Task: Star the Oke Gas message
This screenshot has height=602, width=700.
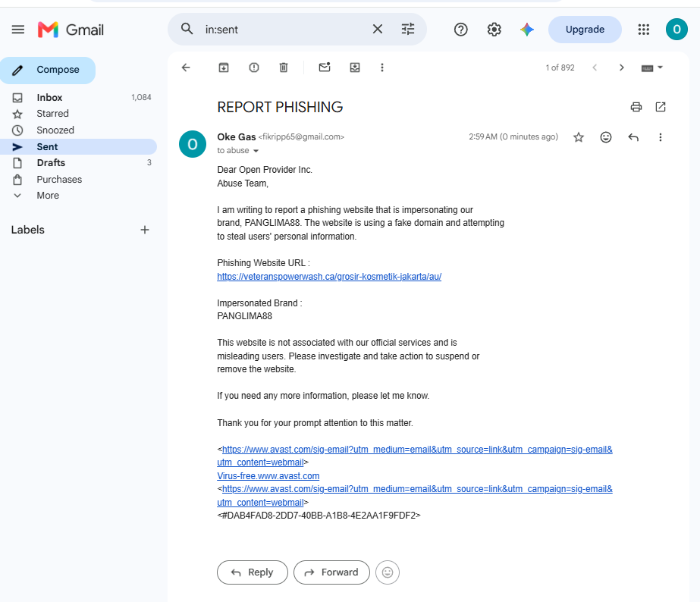Action: point(579,137)
